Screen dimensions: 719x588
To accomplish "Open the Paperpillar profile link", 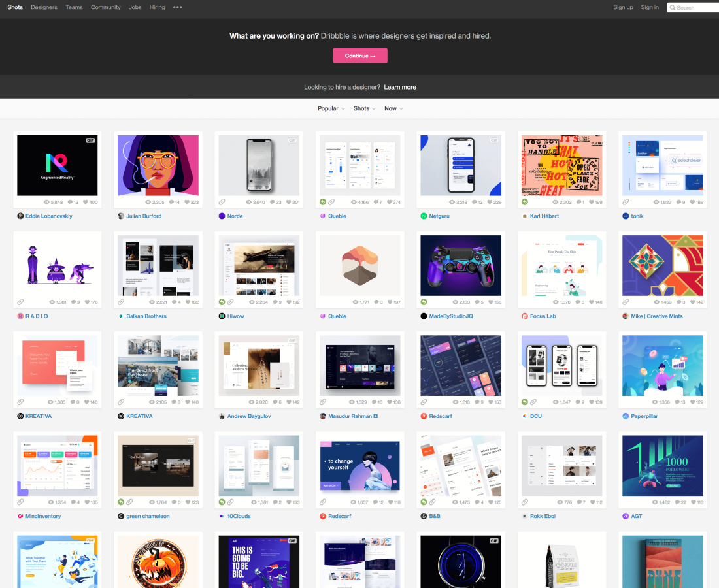I will pos(644,416).
